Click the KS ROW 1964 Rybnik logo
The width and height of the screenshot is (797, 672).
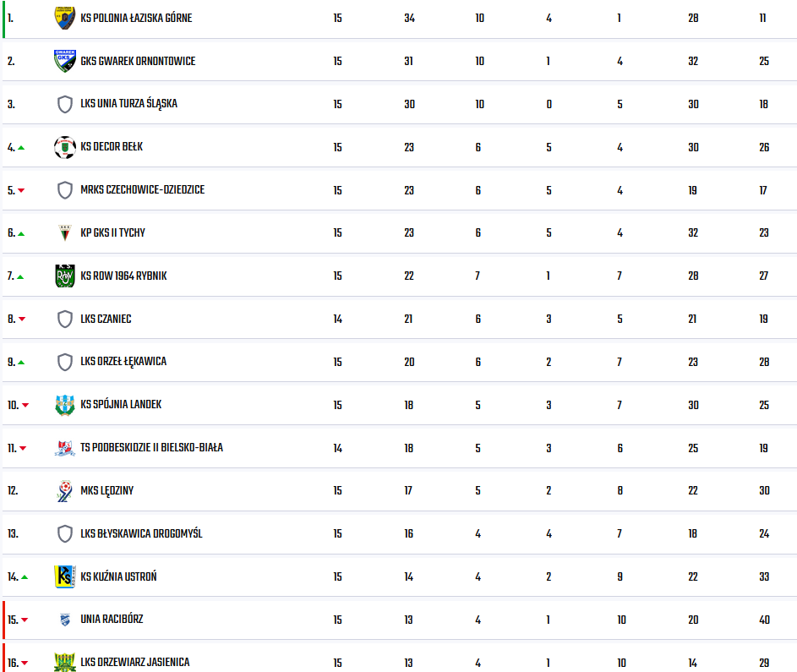tap(64, 276)
